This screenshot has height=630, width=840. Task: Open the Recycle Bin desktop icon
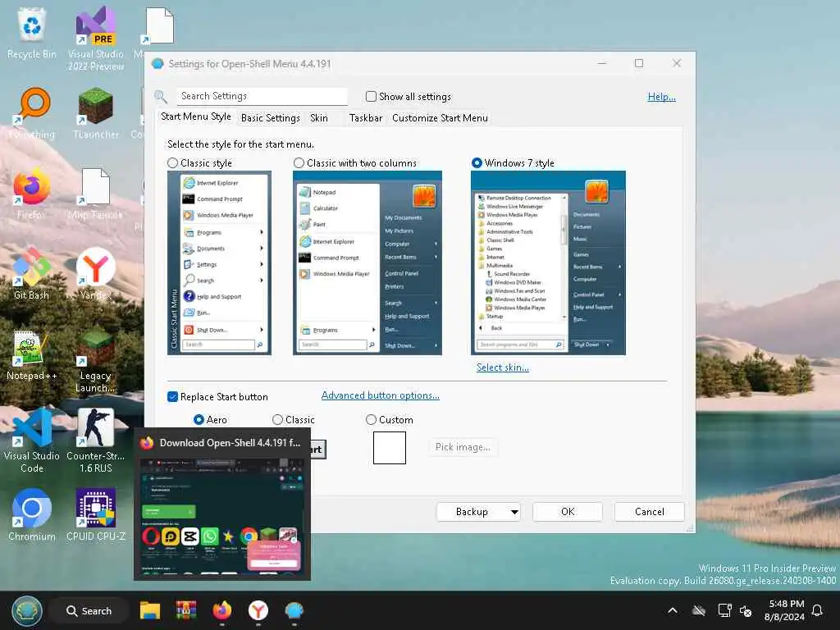click(x=32, y=33)
